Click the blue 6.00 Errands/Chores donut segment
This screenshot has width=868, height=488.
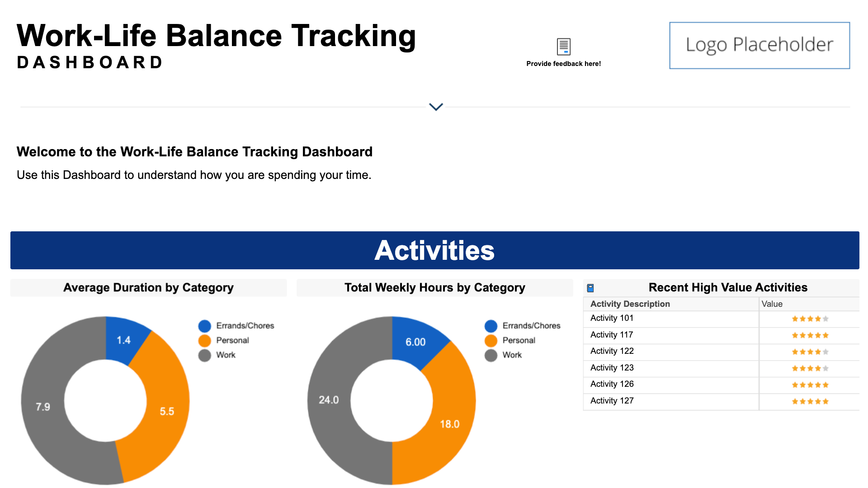click(x=415, y=342)
